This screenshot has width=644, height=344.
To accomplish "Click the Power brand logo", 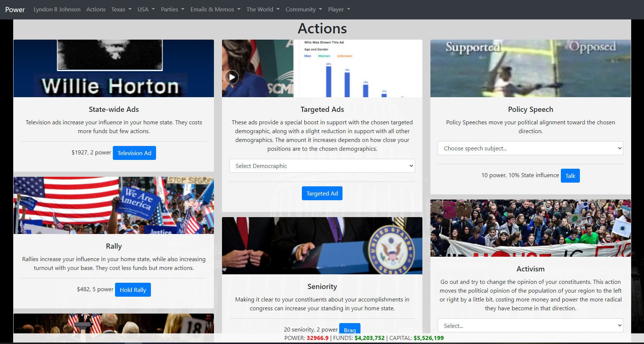I will 15,10.
